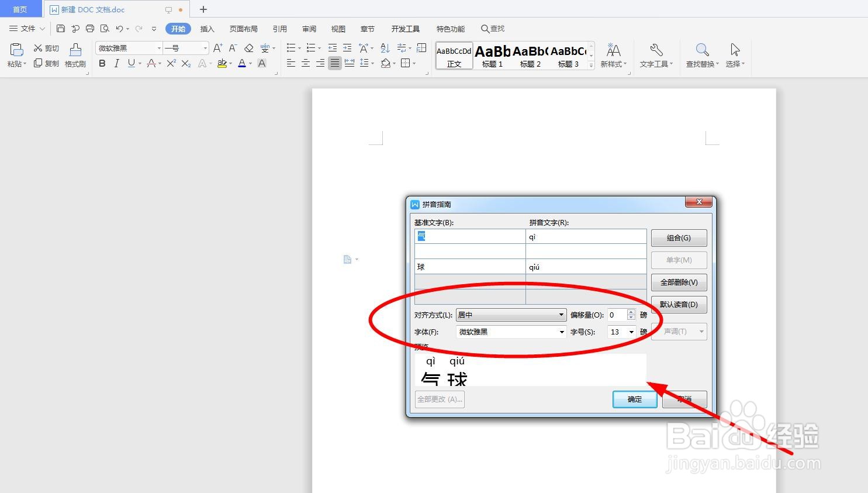Open Print Preview icon
The height and width of the screenshot is (493, 868).
[105, 28]
